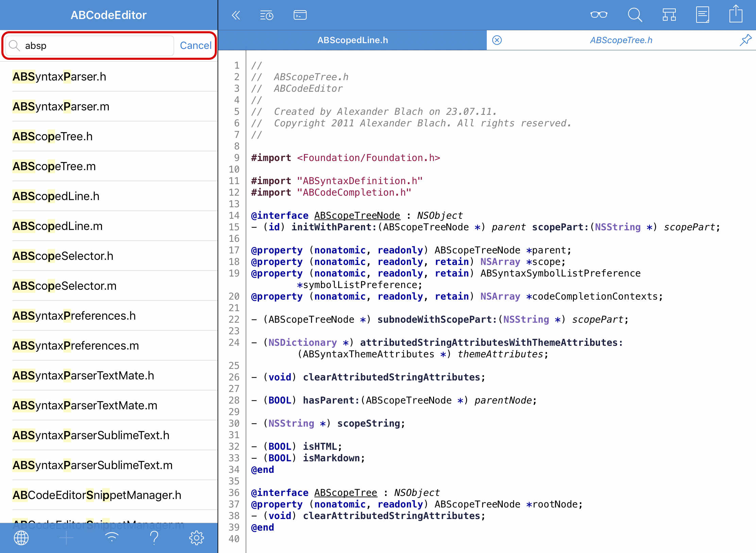Focus the search field containing absp
This screenshot has height=553, width=756.
coord(90,46)
